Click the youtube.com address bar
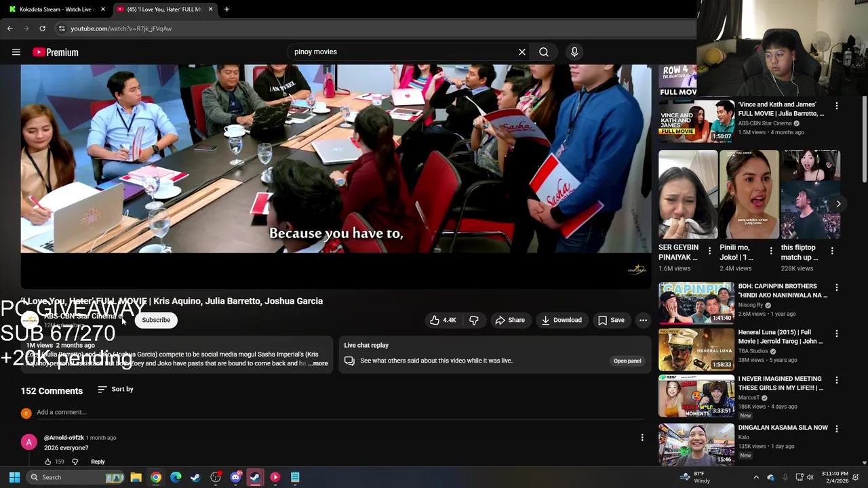868x488 pixels. pyautogui.click(x=373, y=28)
